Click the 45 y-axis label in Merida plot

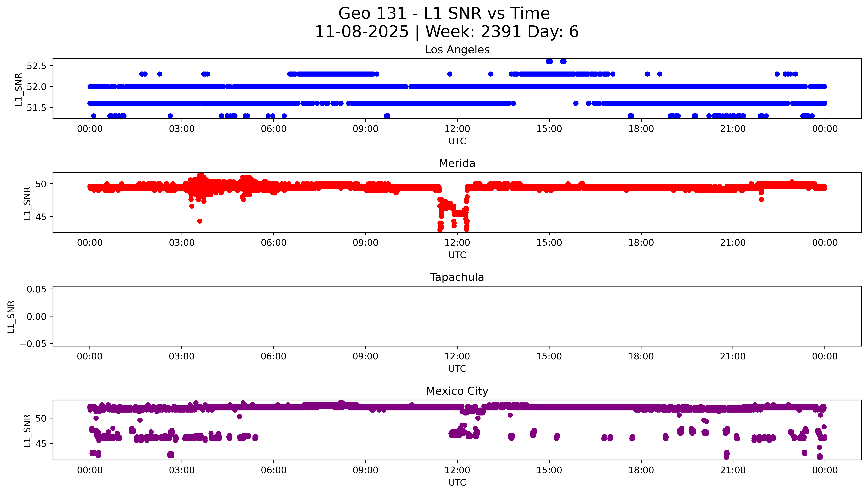[41, 217]
